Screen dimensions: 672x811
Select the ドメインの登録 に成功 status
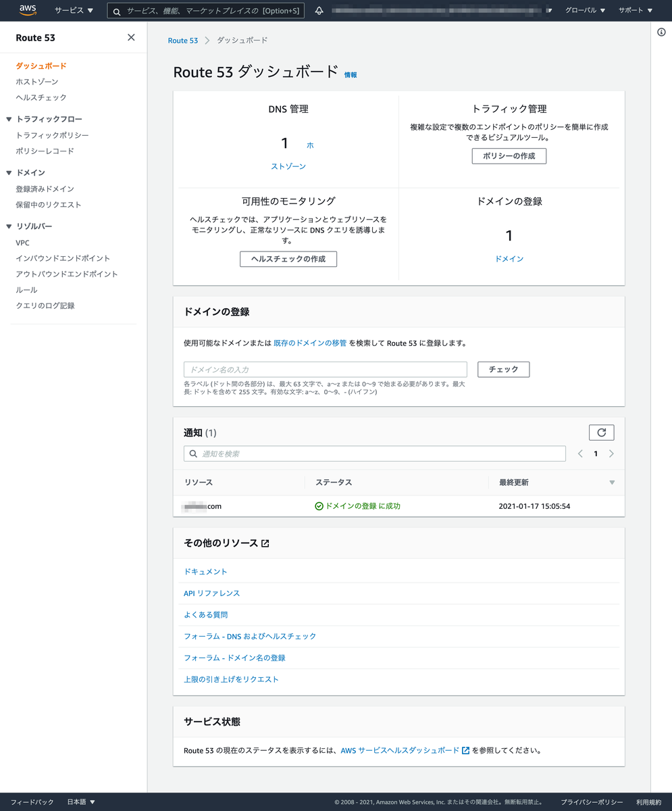(358, 506)
